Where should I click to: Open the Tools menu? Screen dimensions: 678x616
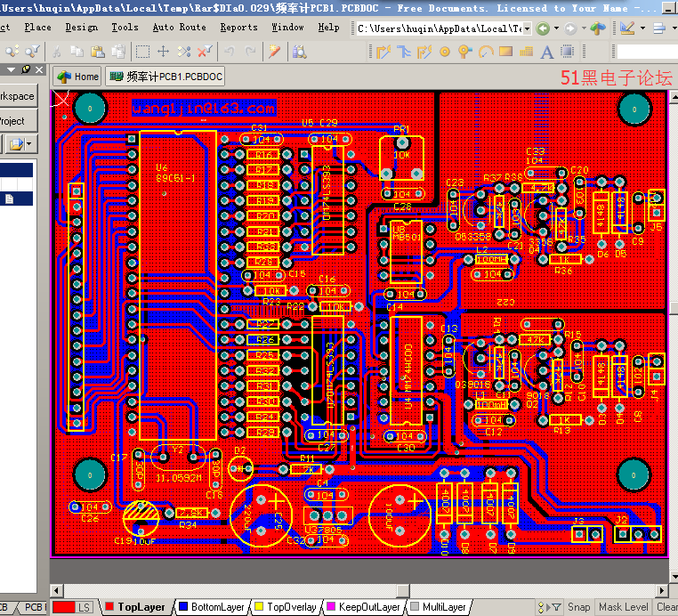click(125, 28)
